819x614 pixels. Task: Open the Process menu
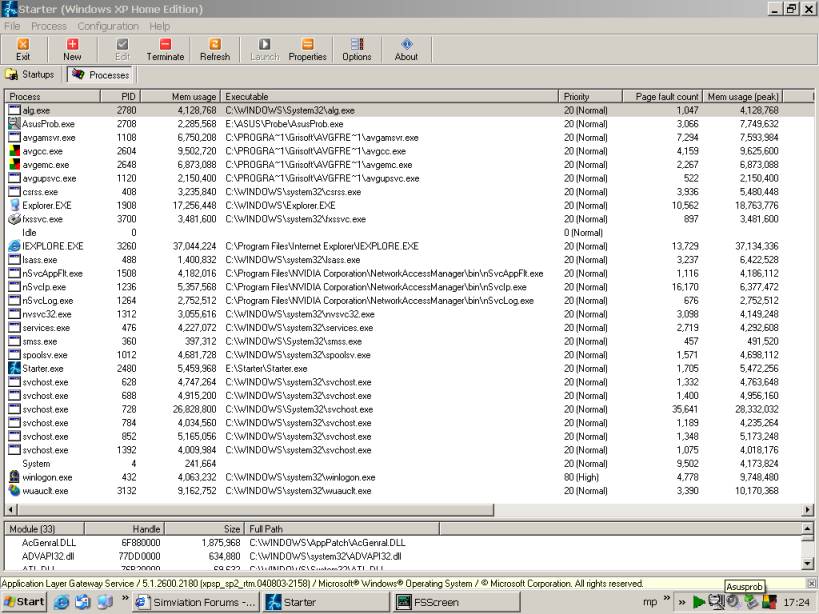49,26
